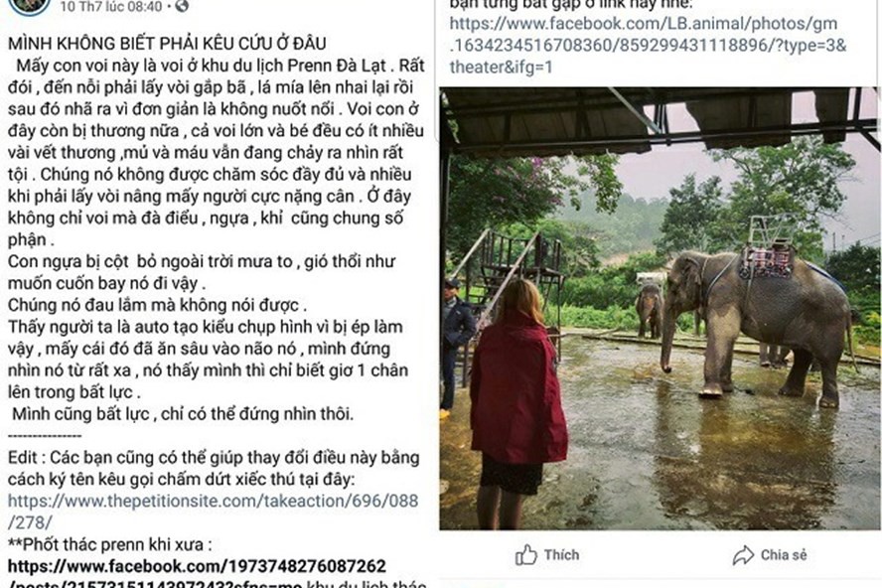Click the public globe privacy icon
Viewport: 882px width, 588px height.
point(182,6)
